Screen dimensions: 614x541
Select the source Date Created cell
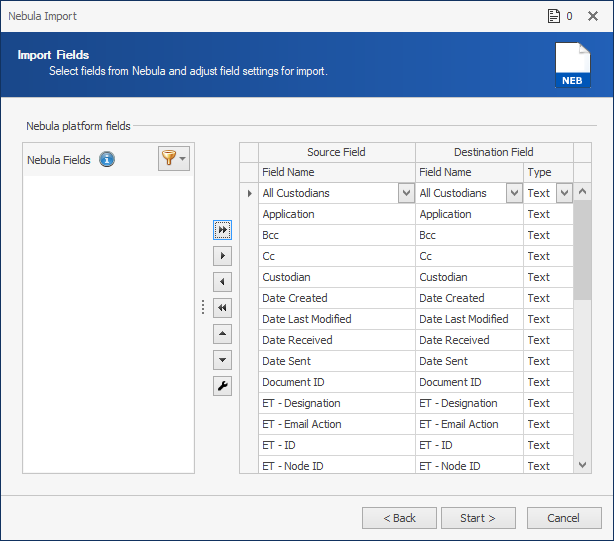[x=337, y=298]
